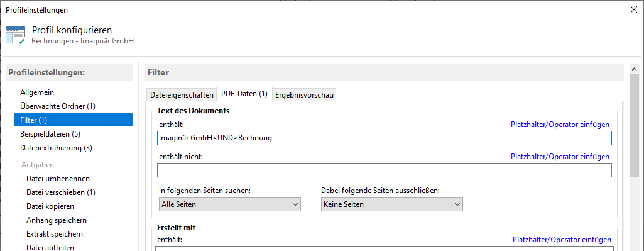Switch to the Ergebnisvorschau tab
The width and height of the screenshot is (644, 251).
coord(304,94)
